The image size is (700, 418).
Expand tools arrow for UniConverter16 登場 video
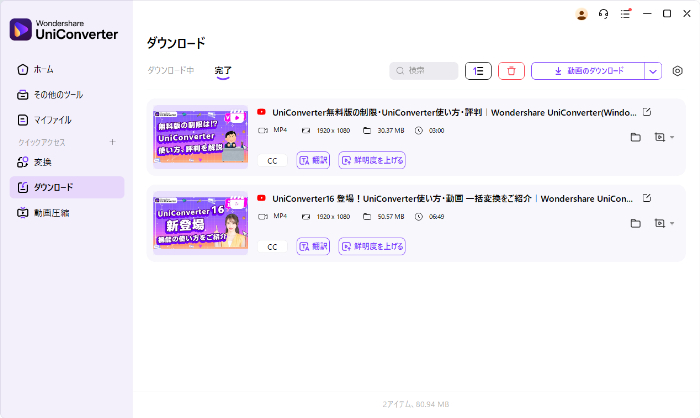[672, 223]
